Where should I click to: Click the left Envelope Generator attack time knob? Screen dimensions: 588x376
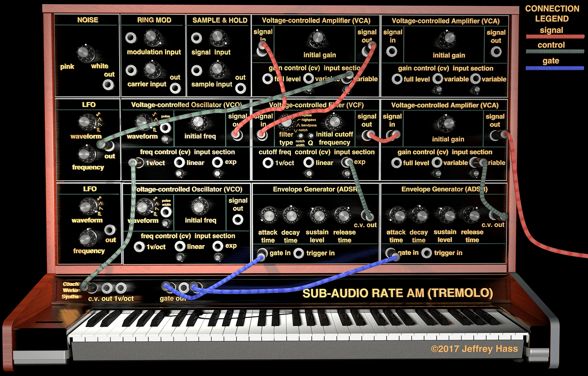pos(269,215)
